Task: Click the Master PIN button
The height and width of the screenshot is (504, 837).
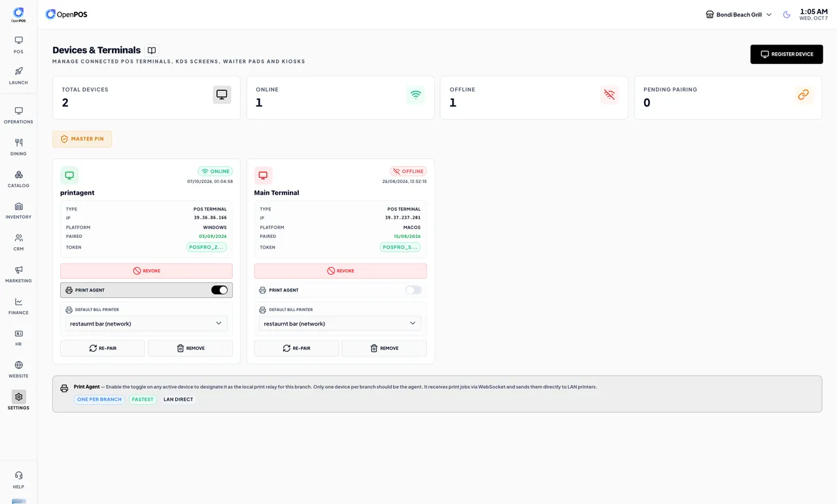Action: 82,139
